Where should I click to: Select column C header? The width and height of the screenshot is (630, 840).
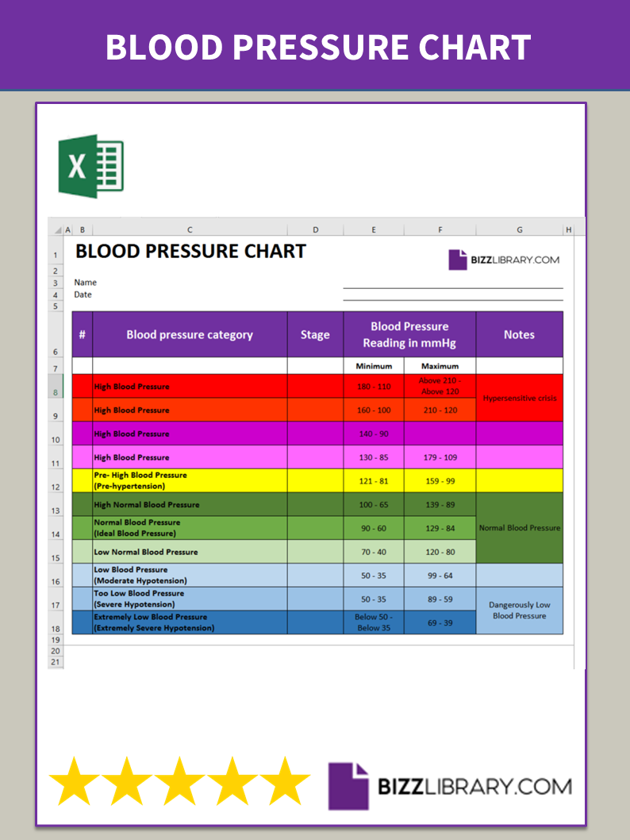pos(190,229)
